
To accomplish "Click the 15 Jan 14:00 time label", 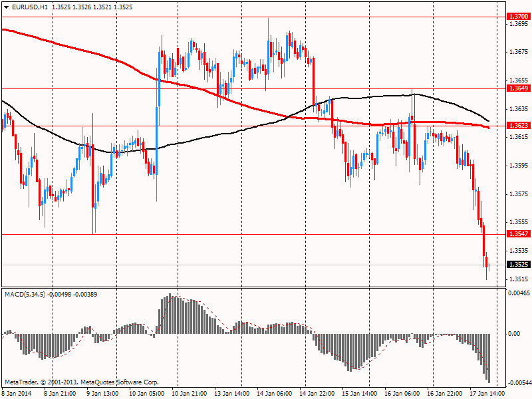I will click(360, 393).
